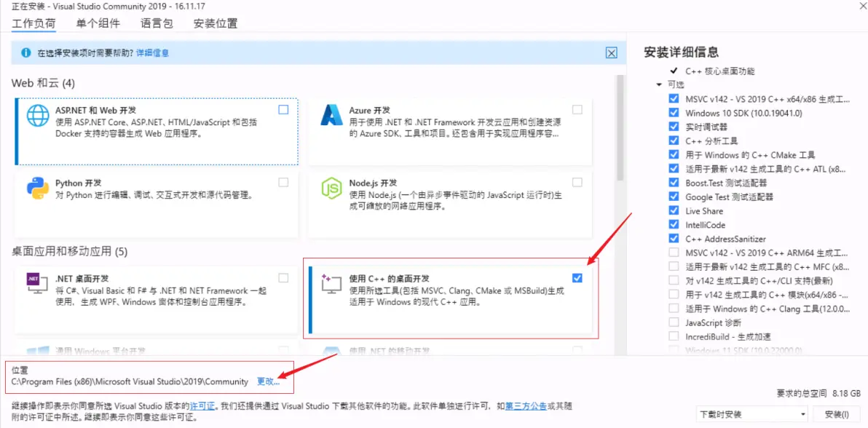Open the 第三方公告 link
The image size is (868, 428).
click(x=526, y=406)
